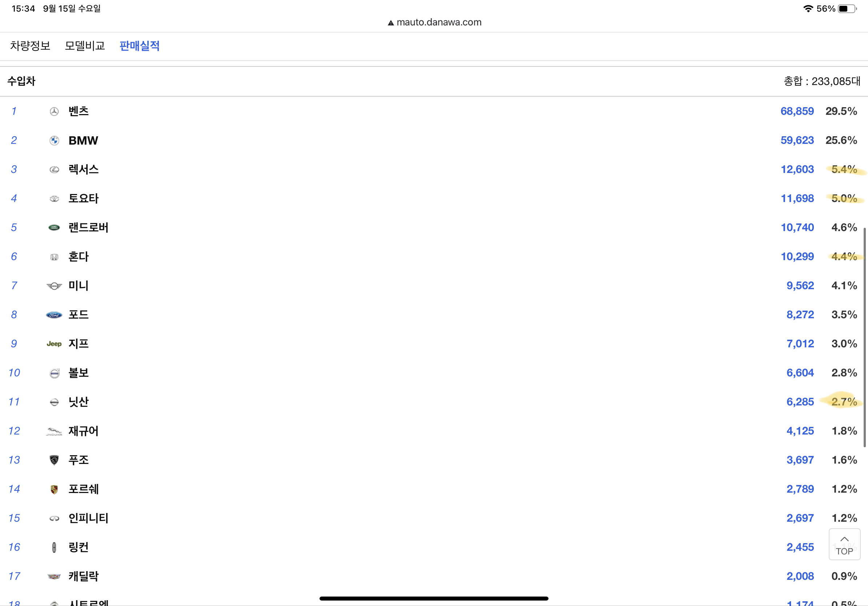Click the Lexus logo icon
The height and width of the screenshot is (606, 868).
[x=54, y=170]
